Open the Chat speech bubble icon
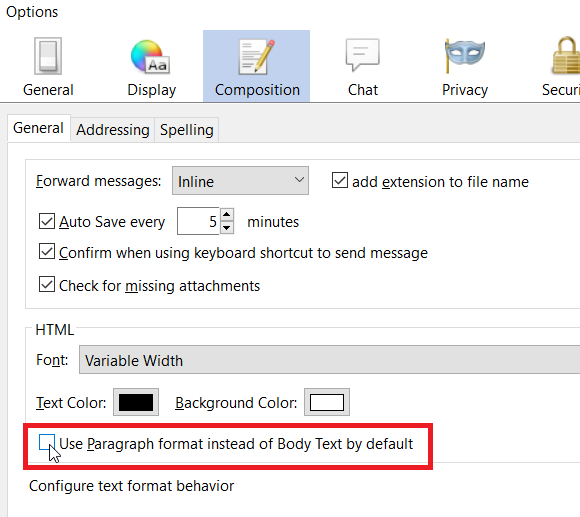580x517 pixels. pos(362,55)
